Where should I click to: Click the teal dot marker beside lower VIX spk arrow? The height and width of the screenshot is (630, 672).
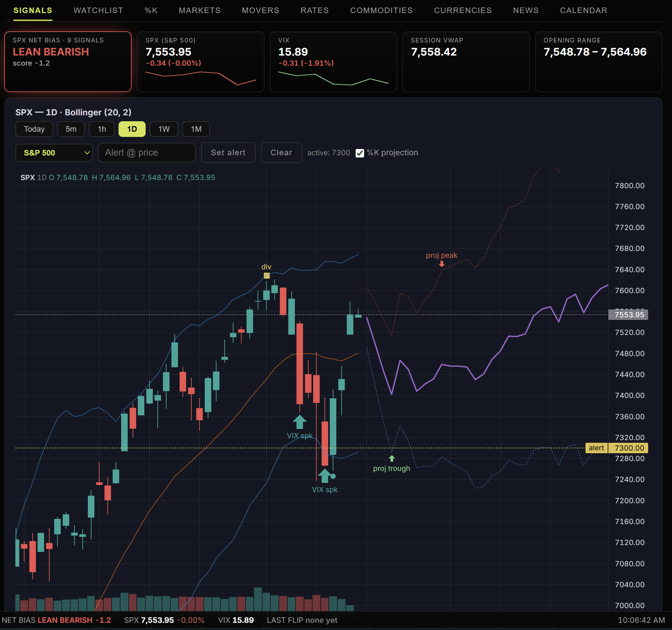[x=333, y=476]
